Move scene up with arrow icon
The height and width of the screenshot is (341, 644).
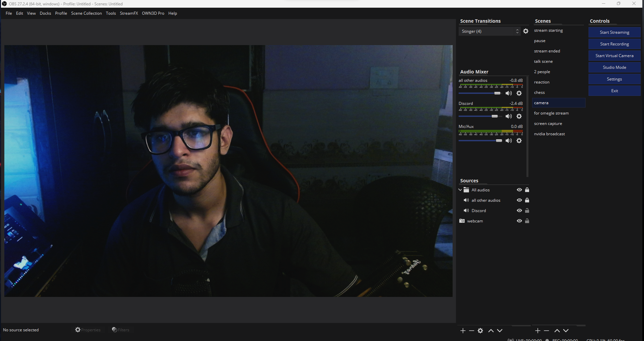(x=557, y=331)
